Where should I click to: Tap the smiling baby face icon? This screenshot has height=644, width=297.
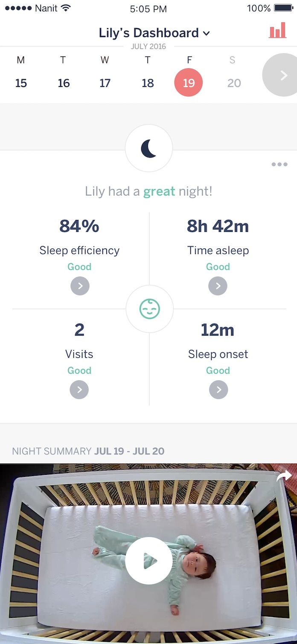[x=149, y=309]
